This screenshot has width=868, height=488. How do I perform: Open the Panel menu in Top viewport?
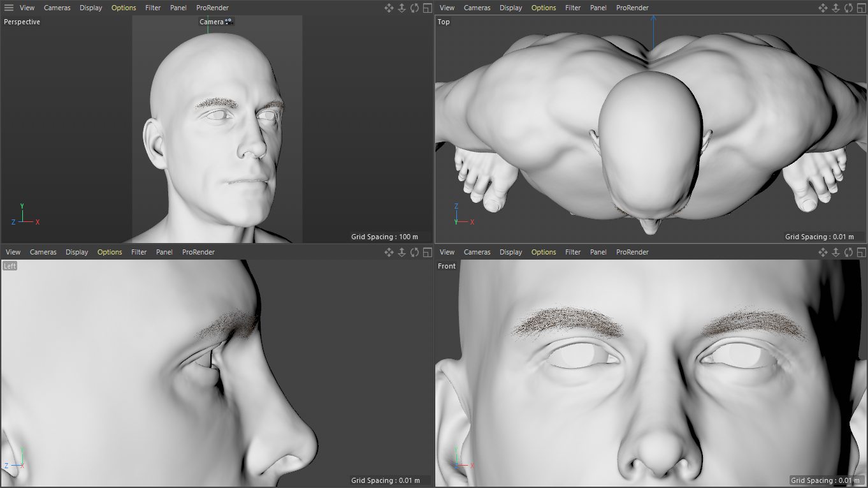coord(598,8)
